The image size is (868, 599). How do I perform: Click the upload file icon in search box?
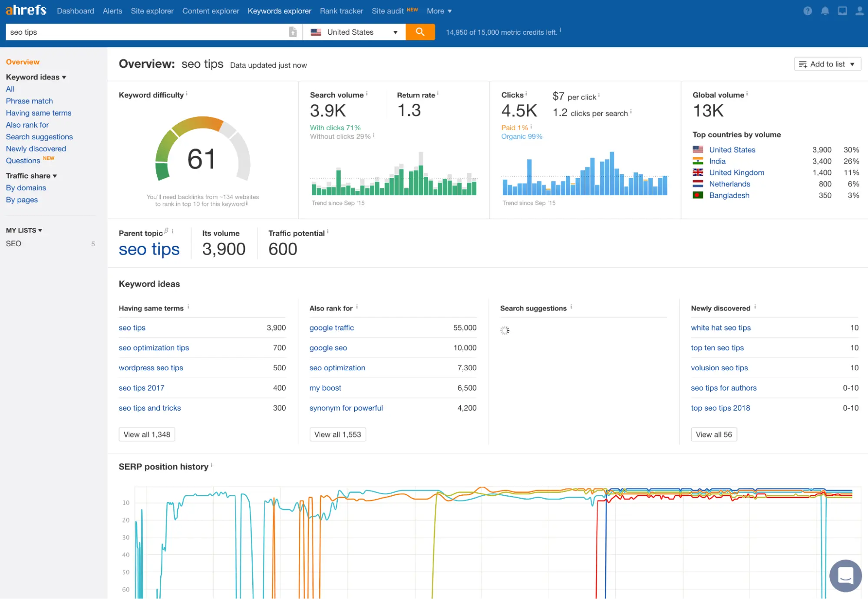[x=293, y=32]
